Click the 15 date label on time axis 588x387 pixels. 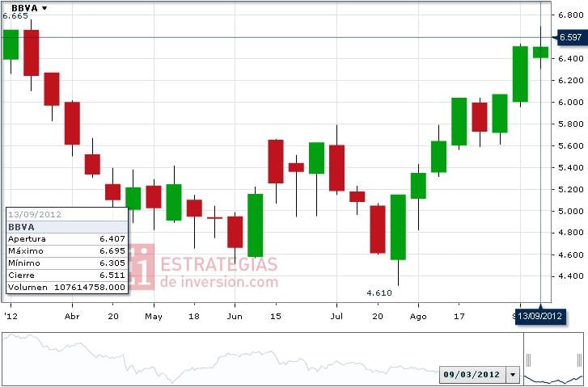(276, 316)
